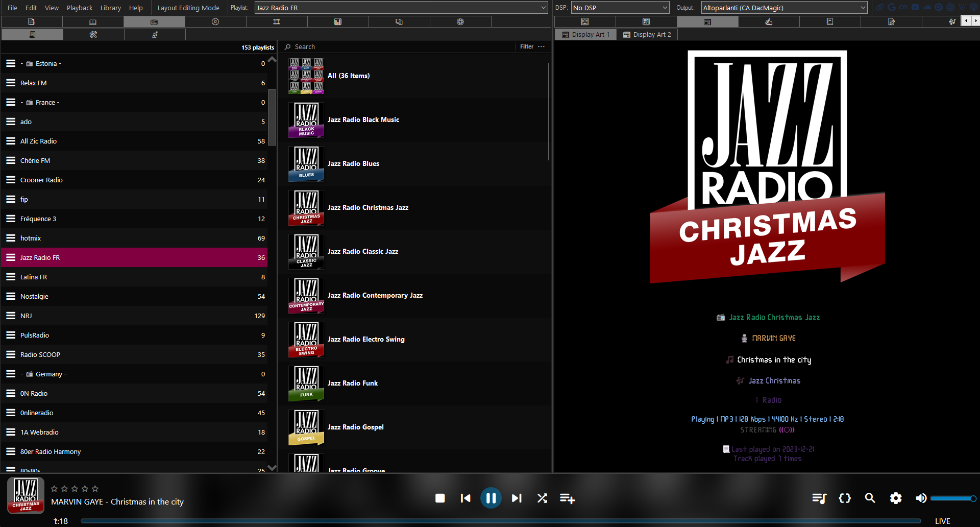Open the Output device dropdown

(x=784, y=8)
